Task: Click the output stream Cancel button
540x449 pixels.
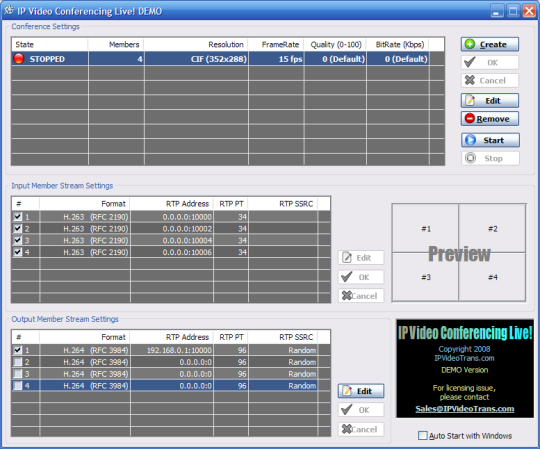Action: (361, 429)
